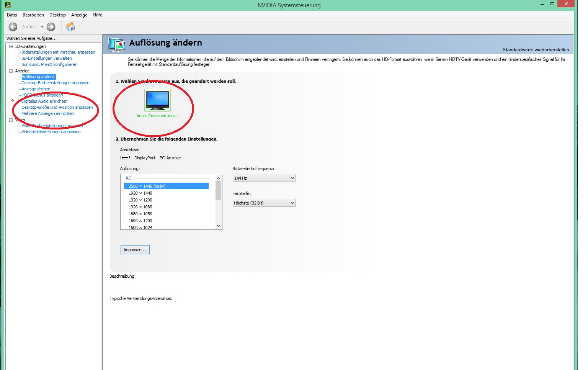
Task: Select resolution 1920 × 1200
Action: coord(140,200)
